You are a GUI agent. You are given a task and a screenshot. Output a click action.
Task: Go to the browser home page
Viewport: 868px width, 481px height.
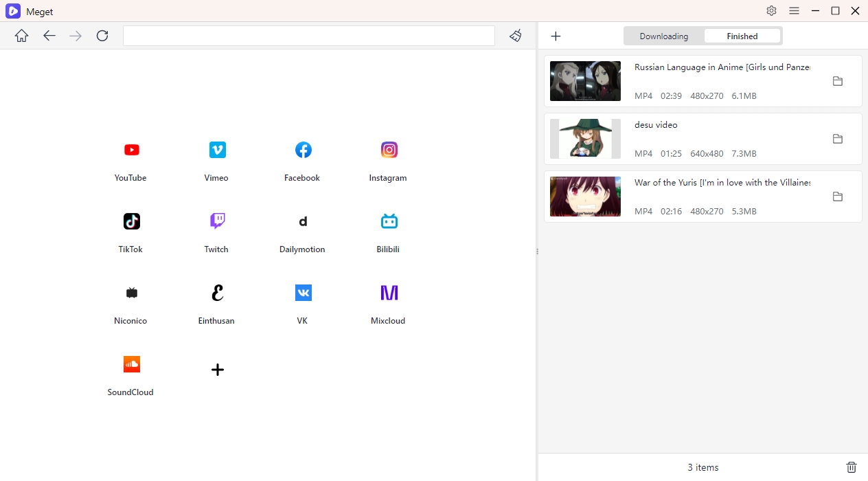[22, 36]
